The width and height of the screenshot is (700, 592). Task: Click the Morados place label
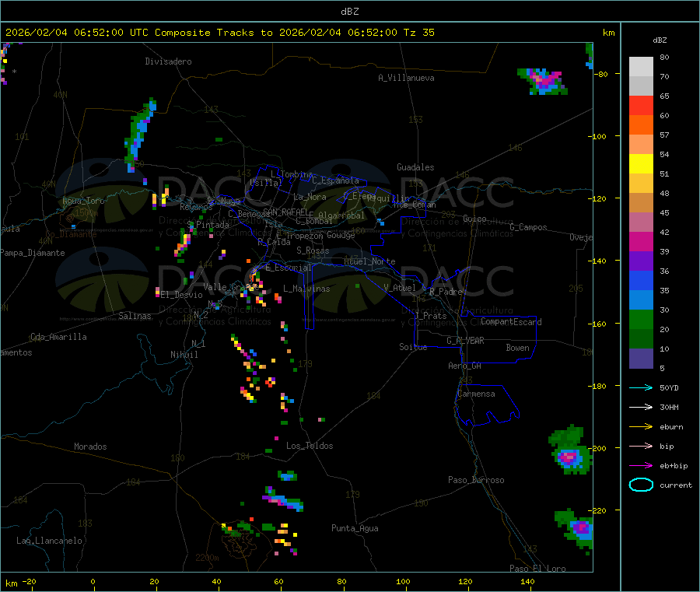pos(91,447)
